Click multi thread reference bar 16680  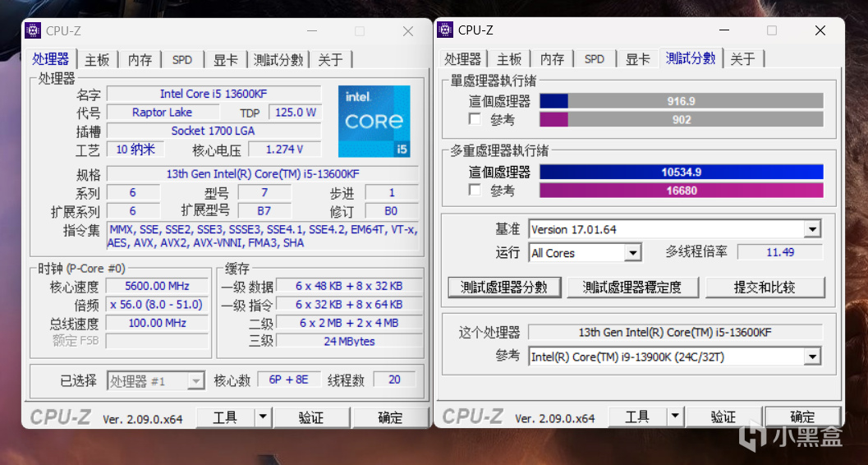pos(682,191)
